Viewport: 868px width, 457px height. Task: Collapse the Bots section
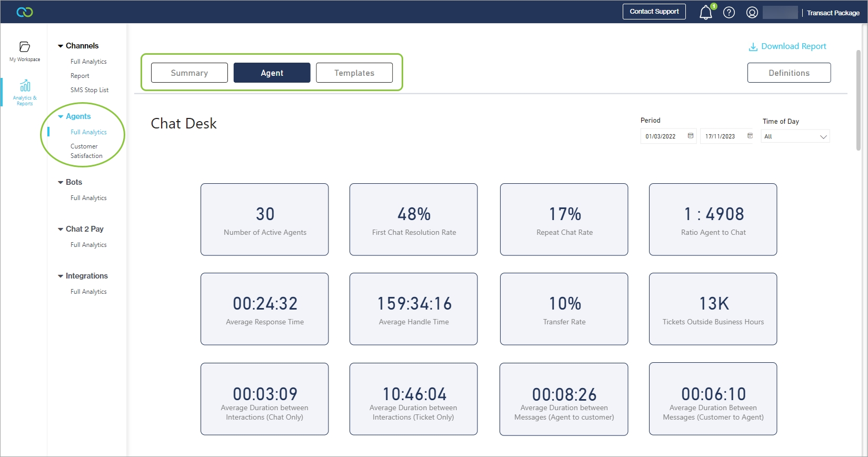coord(61,182)
